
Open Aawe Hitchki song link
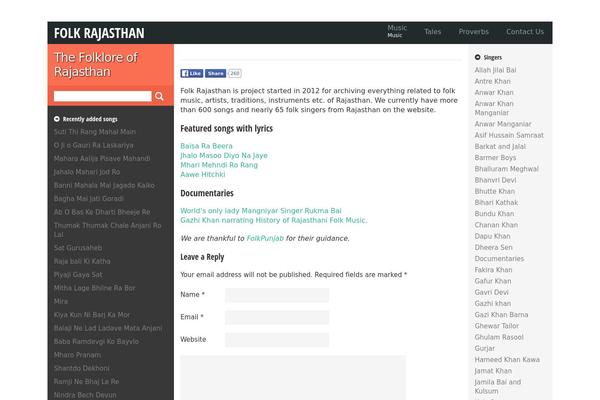[x=202, y=175]
